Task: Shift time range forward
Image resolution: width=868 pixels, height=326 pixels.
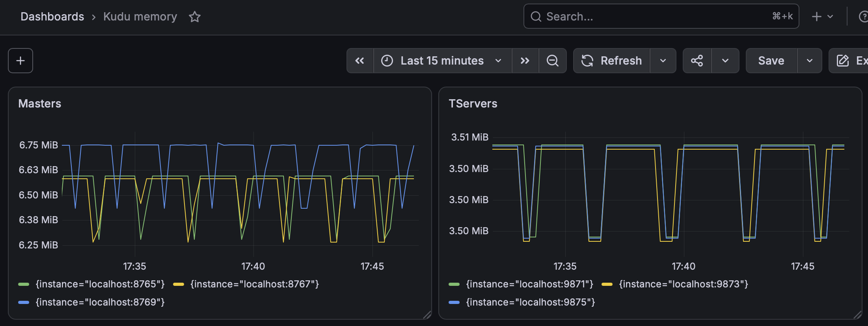Action: pyautogui.click(x=525, y=61)
